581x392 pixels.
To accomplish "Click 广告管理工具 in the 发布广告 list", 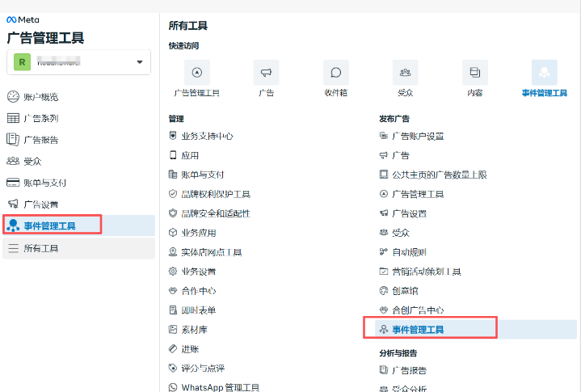I will pyautogui.click(x=418, y=194).
